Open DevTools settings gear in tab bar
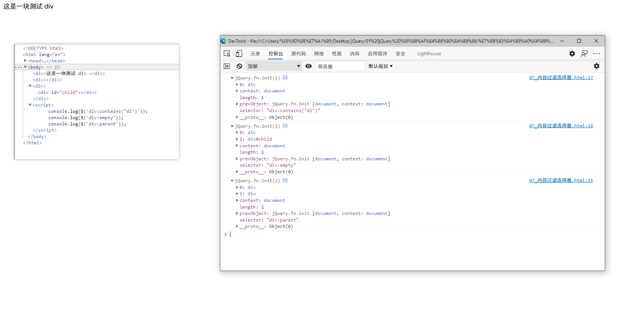644x328 pixels. [572, 54]
